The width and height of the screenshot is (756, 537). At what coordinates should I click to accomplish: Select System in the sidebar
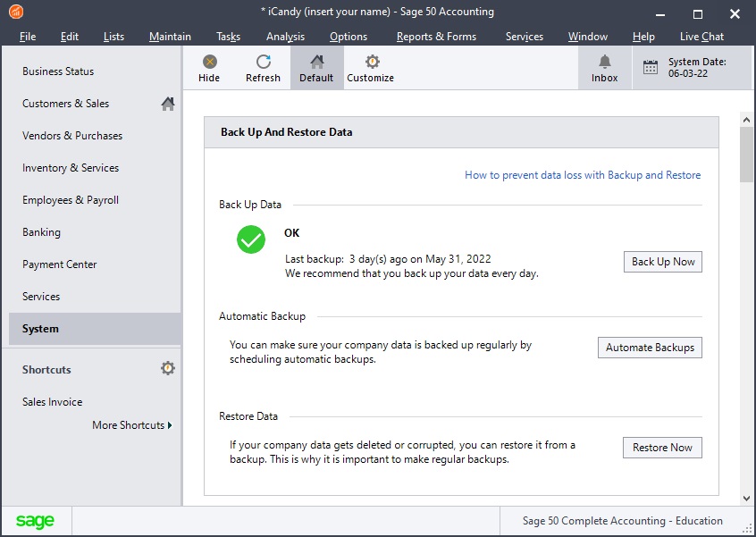(95, 329)
